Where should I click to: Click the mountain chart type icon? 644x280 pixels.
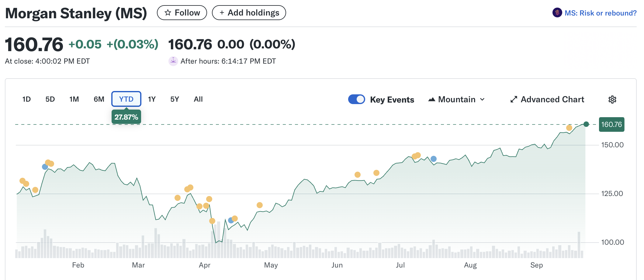pos(431,100)
